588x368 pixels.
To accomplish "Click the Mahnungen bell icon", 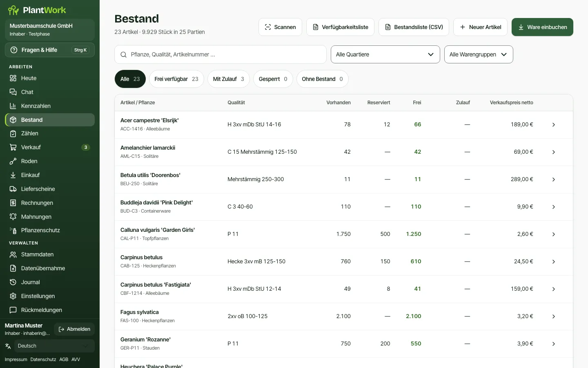I will click(x=13, y=217).
